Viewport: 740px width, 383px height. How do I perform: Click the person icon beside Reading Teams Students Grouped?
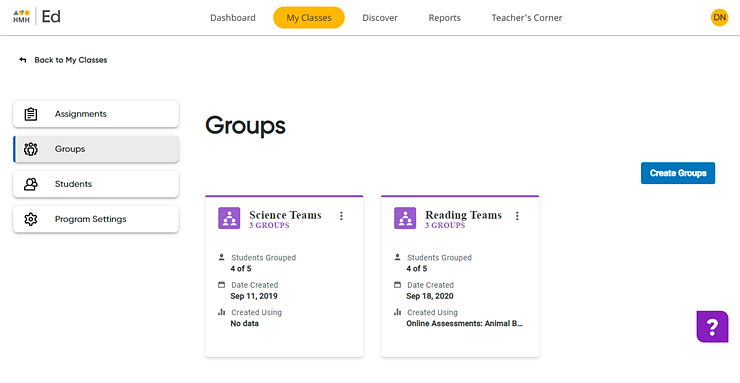397,257
